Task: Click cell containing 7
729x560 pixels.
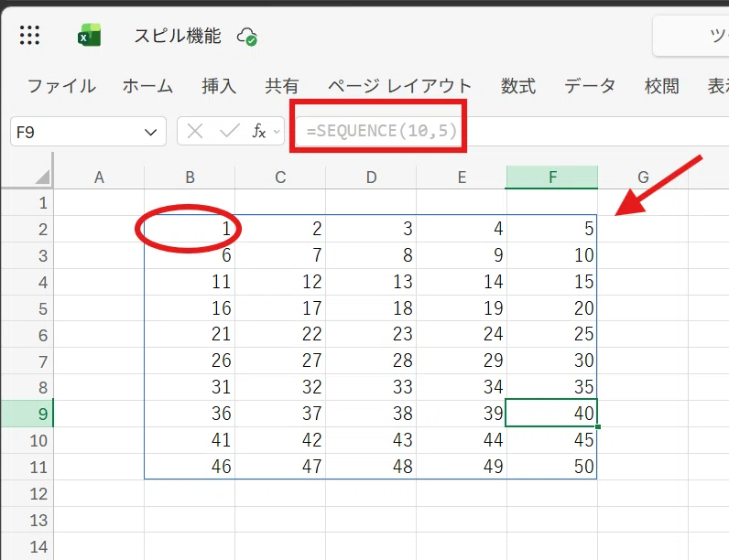Action: 280,255
